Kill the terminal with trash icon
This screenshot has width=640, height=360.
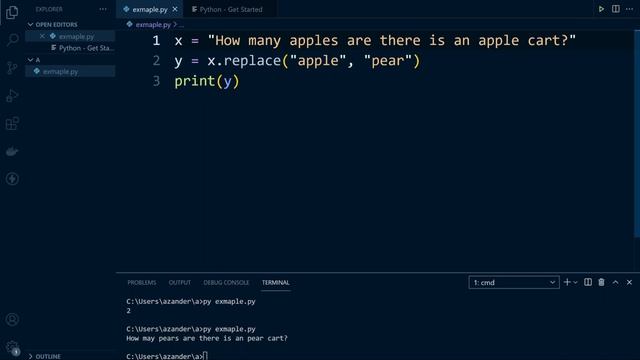click(x=601, y=282)
